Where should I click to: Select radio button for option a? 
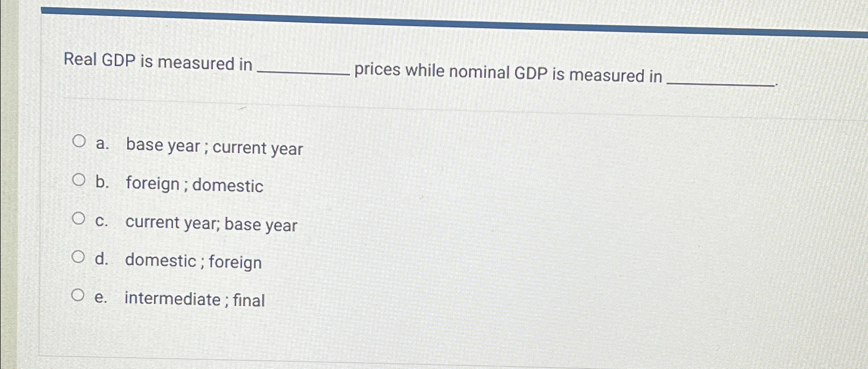click(x=79, y=141)
